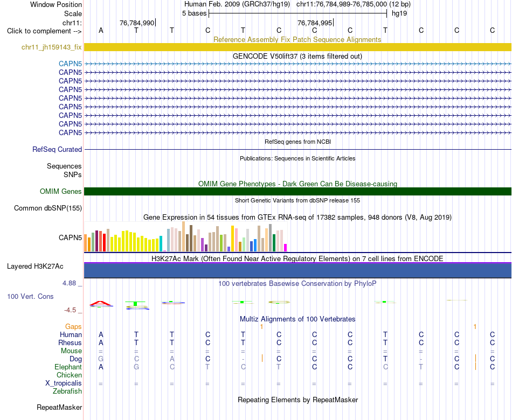Click the RepeatMasker track label
Image resolution: width=512 pixels, height=420 pixels.
(x=59, y=407)
